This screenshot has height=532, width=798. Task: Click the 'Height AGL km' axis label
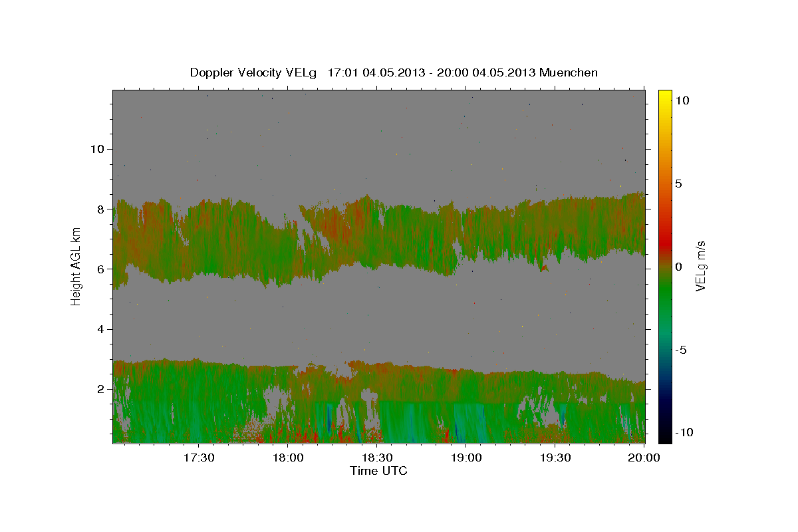tap(76, 266)
